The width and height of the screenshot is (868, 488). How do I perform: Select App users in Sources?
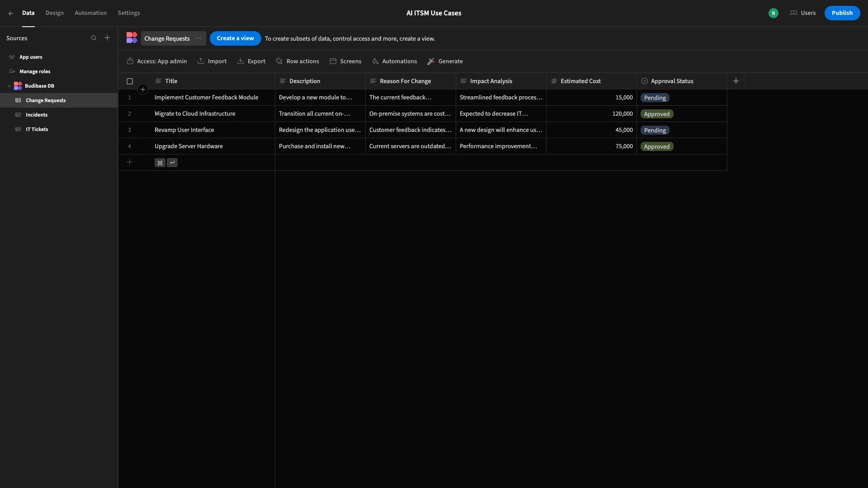click(59, 57)
